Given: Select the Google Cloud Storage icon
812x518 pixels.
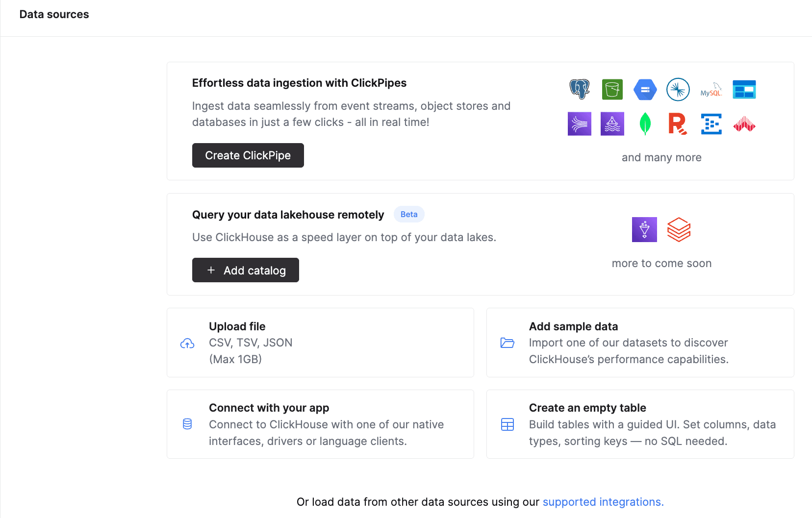Looking at the screenshot, I should point(645,89).
